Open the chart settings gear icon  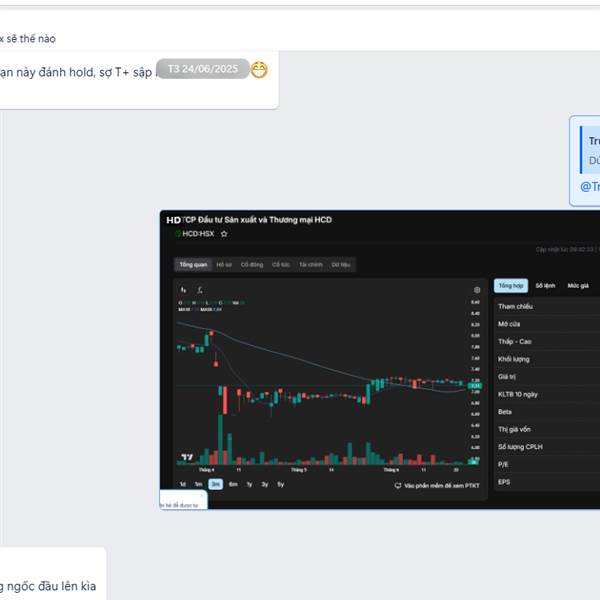coord(477,290)
